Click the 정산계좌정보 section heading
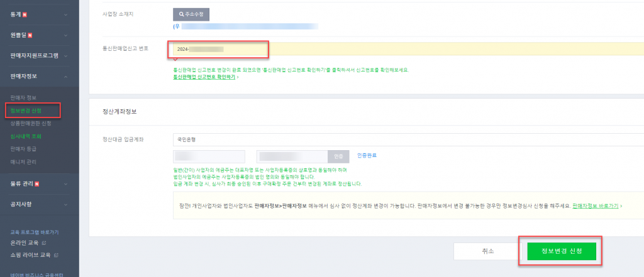The width and height of the screenshot is (644, 277). click(x=119, y=111)
